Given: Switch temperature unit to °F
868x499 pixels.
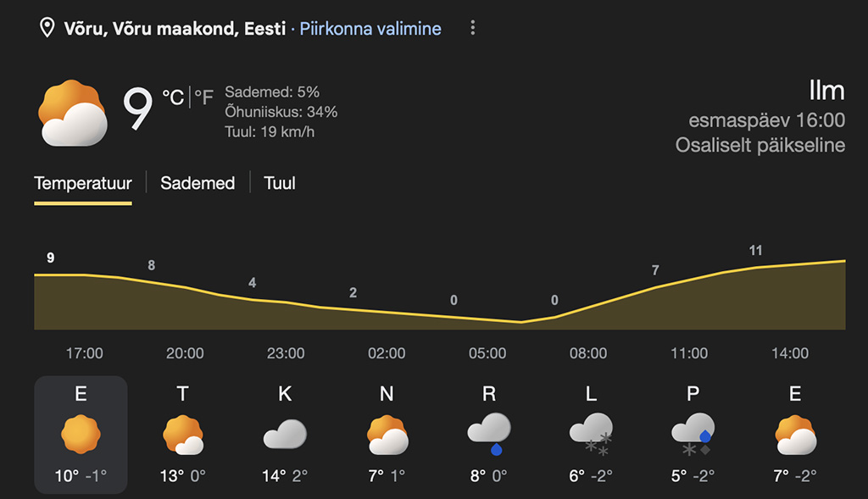Looking at the screenshot, I should [204, 97].
